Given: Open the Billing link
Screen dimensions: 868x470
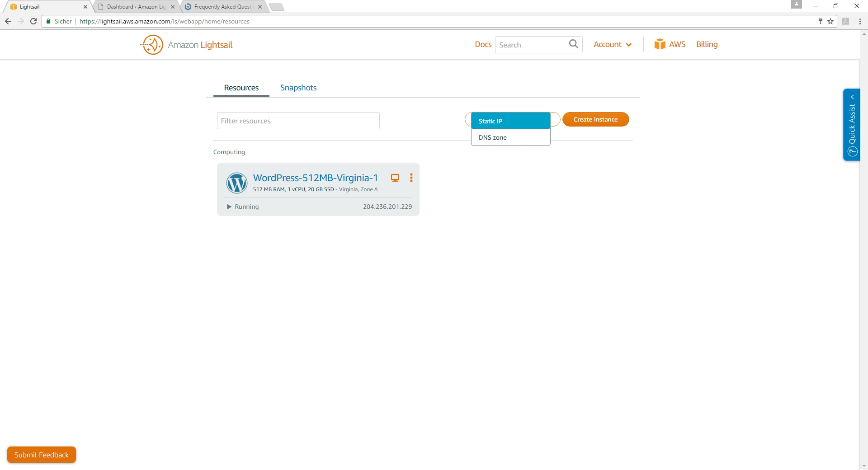Looking at the screenshot, I should [707, 44].
